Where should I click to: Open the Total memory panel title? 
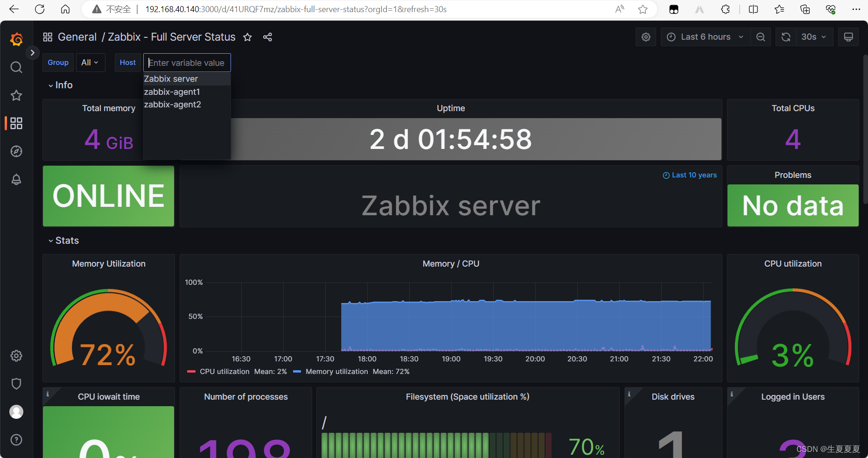(x=109, y=108)
